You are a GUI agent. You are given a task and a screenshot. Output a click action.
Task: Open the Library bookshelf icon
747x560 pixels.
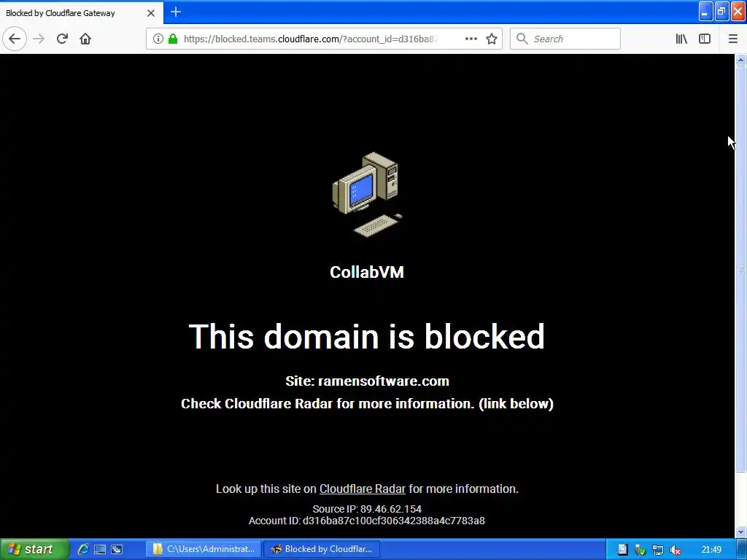click(681, 39)
